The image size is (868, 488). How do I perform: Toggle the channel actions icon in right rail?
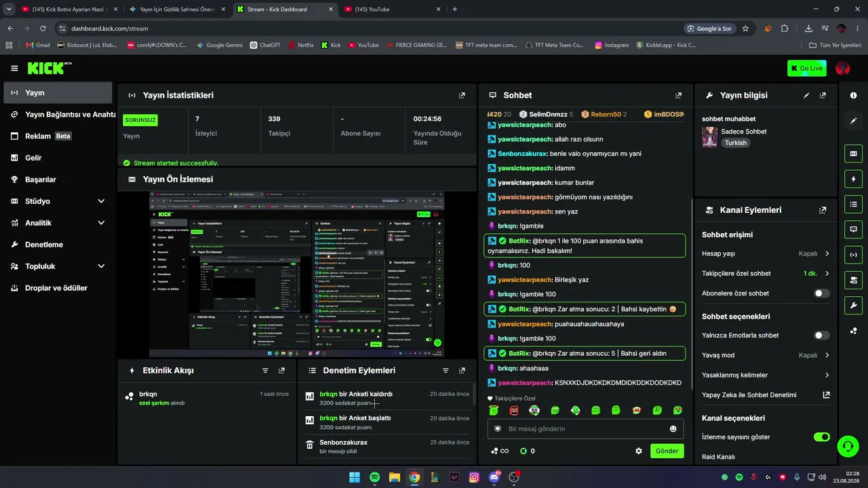tap(853, 280)
